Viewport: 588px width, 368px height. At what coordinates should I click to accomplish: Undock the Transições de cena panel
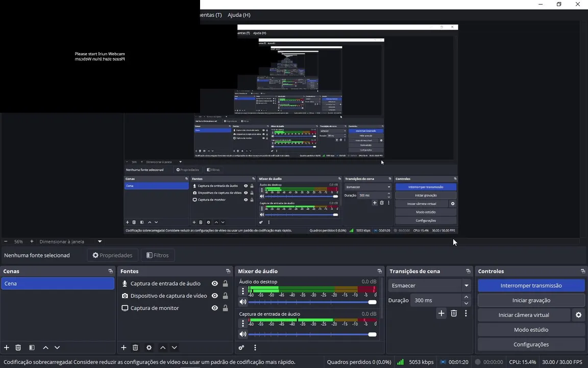(x=468, y=271)
